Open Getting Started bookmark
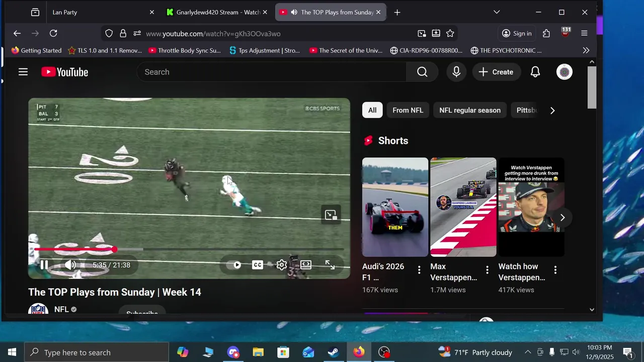The height and width of the screenshot is (362, 644). pos(36,50)
